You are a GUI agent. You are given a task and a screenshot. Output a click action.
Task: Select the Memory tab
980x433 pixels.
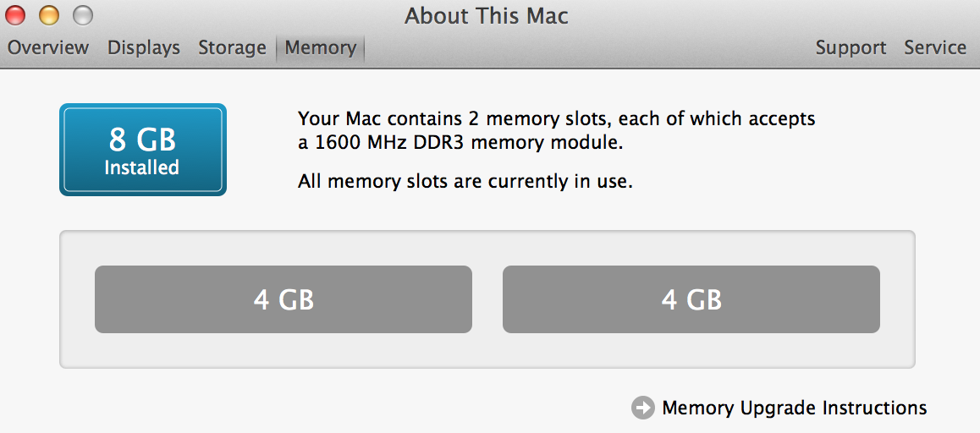click(x=320, y=48)
